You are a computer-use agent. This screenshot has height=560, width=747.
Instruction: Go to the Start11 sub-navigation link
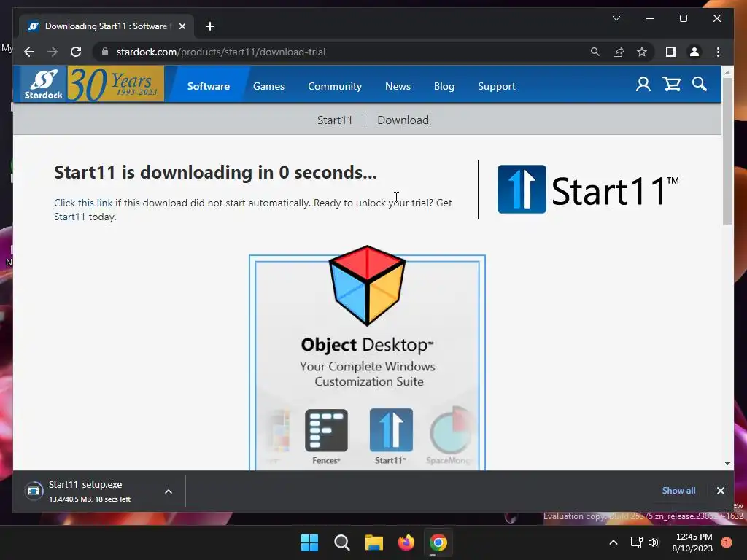click(x=335, y=120)
